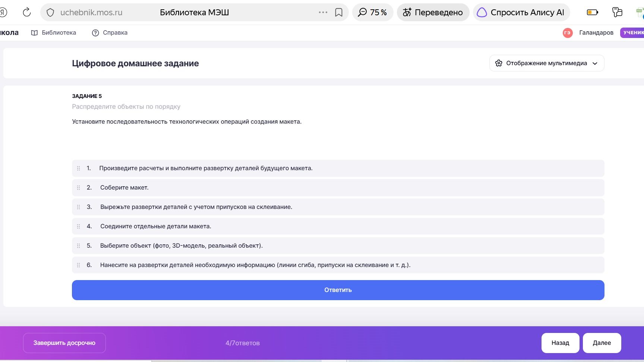Click the ГЭ user avatar
The width and height of the screenshot is (644, 362).
pyautogui.click(x=568, y=33)
